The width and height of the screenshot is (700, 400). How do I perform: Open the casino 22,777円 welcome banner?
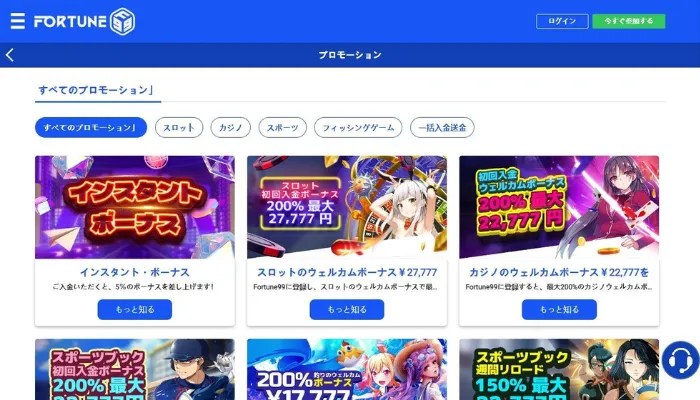coord(559,207)
